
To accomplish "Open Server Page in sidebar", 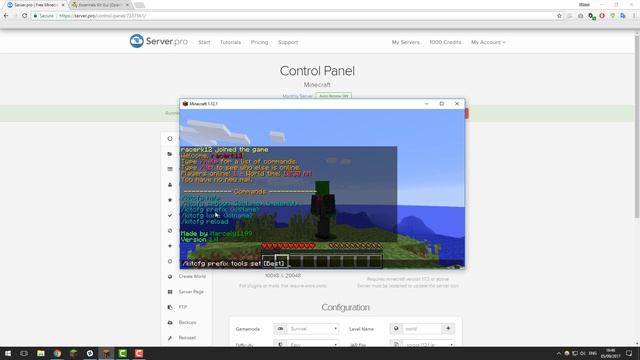I will tap(191, 292).
